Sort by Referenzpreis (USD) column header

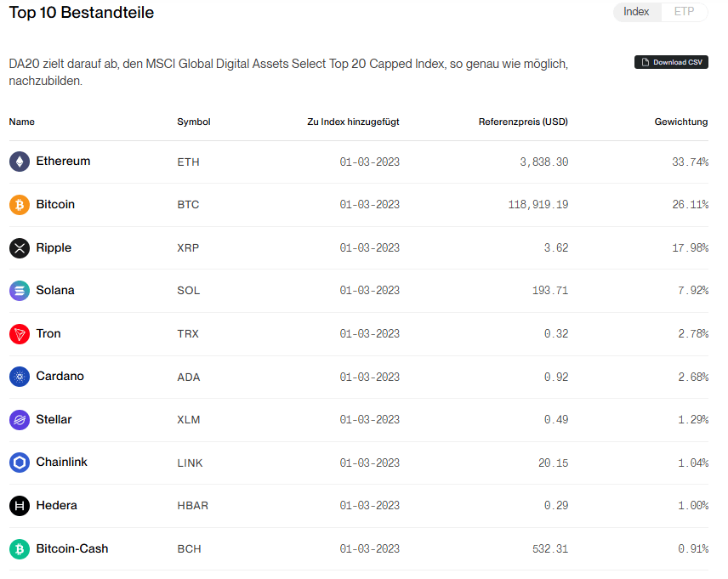coord(523,122)
